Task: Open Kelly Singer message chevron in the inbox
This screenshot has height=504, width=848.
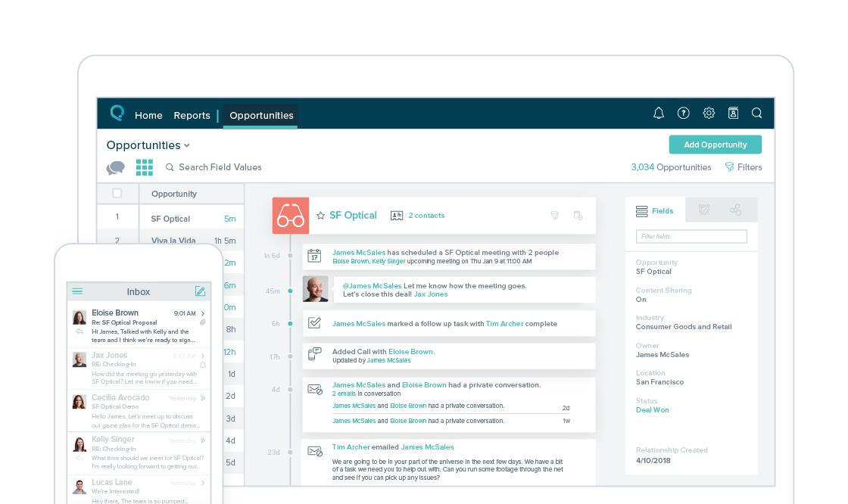Action: [x=203, y=440]
